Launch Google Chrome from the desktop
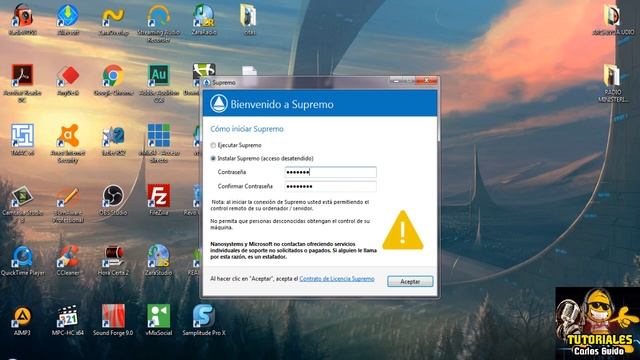This screenshot has width=640, height=360. click(x=113, y=80)
